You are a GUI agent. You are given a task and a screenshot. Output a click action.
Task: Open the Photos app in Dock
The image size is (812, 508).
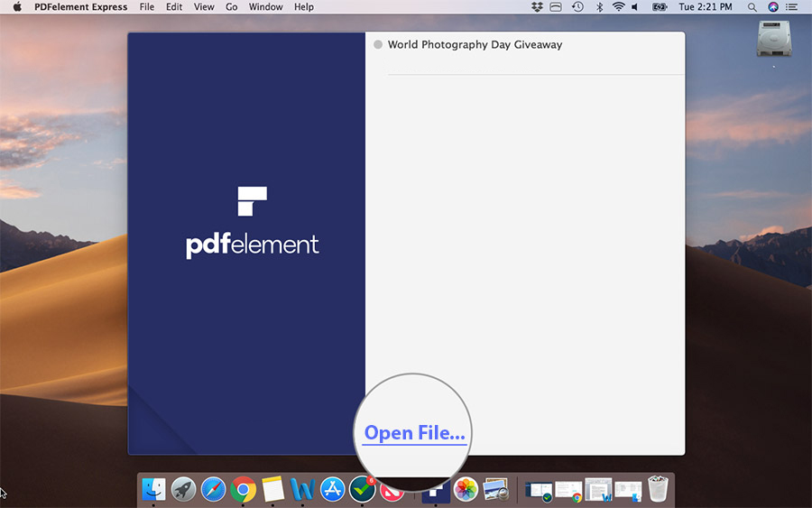(x=466, y=489)
